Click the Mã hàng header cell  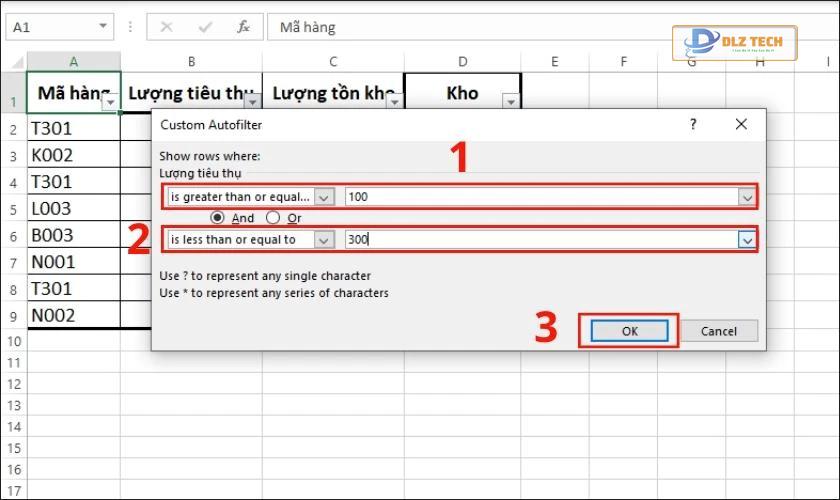pyautogui.click(x=74, y=93)
